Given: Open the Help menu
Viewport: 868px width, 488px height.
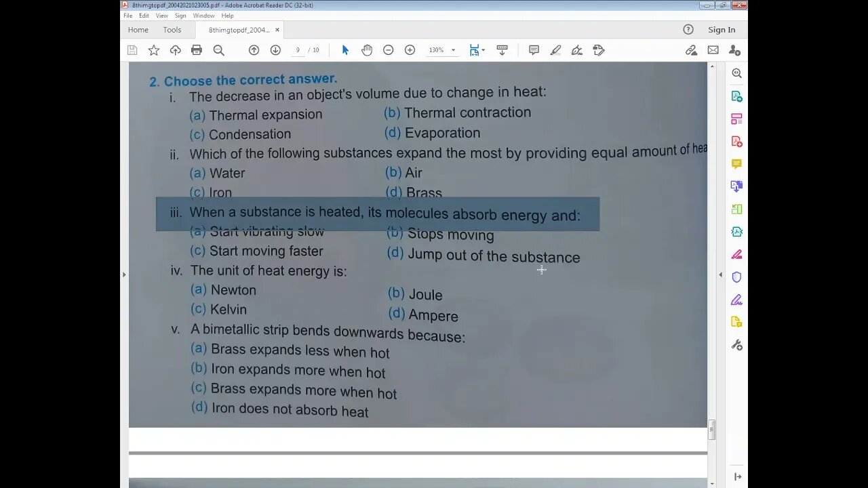Looking at the screenshot, I should click(228, 16).
